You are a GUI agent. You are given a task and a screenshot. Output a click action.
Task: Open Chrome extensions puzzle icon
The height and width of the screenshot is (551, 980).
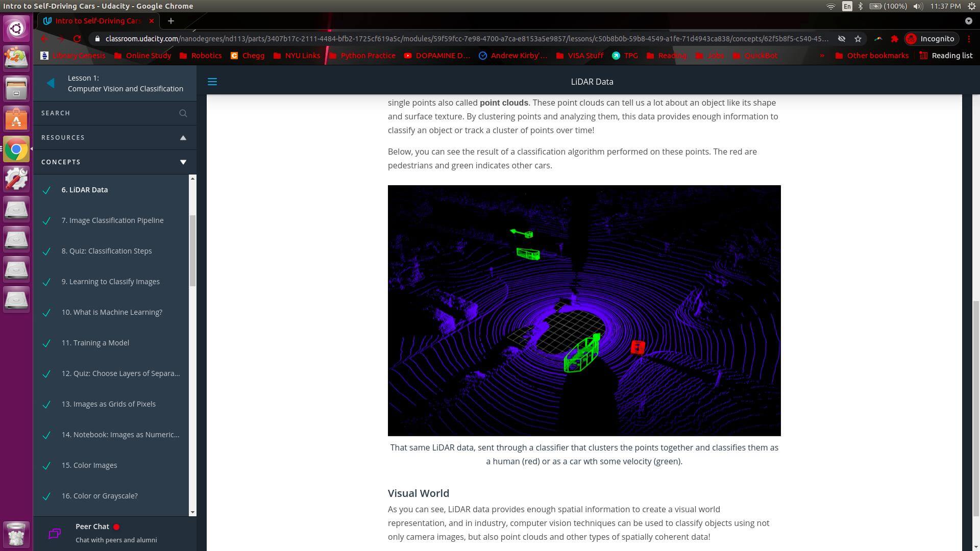(894, 39)
